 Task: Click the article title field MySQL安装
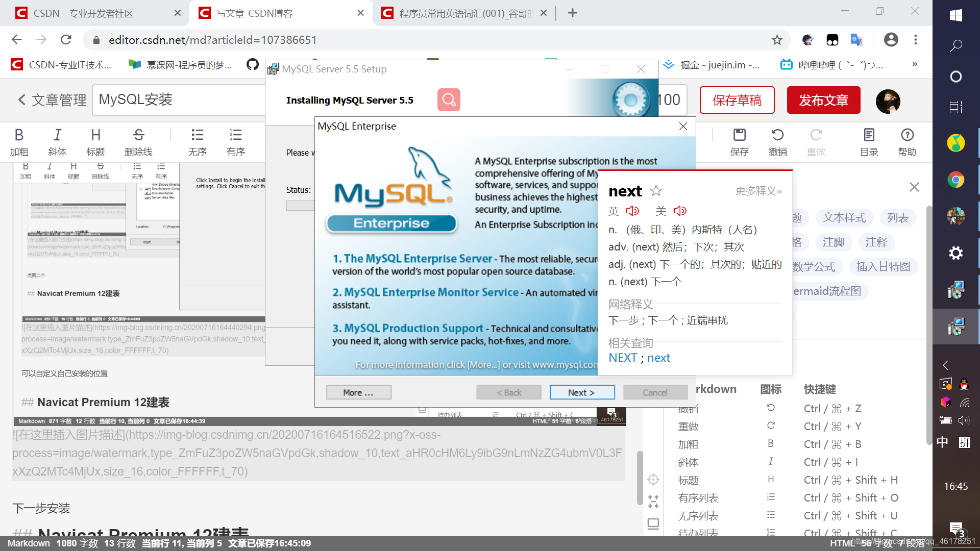click(179, 100)
